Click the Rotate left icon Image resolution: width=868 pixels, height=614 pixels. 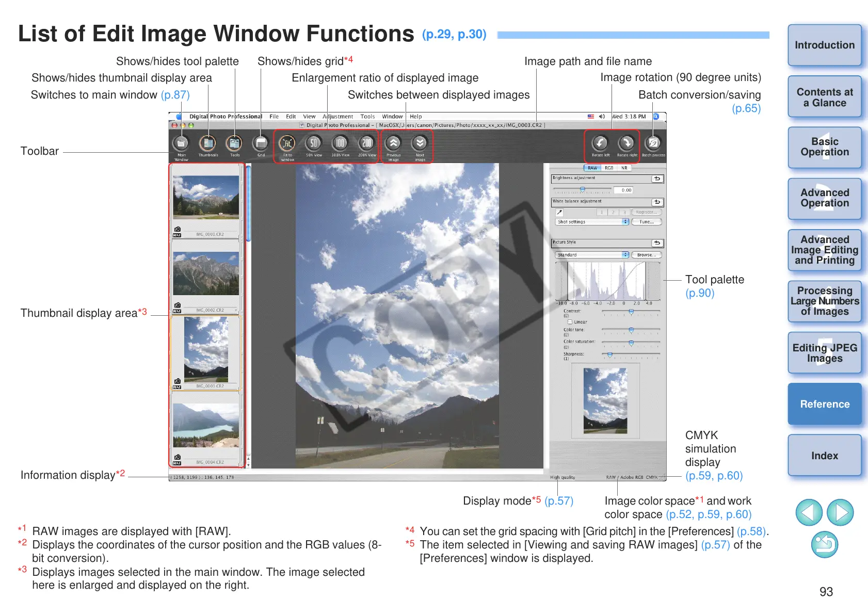pyautogui.click(x=600, y=143)
